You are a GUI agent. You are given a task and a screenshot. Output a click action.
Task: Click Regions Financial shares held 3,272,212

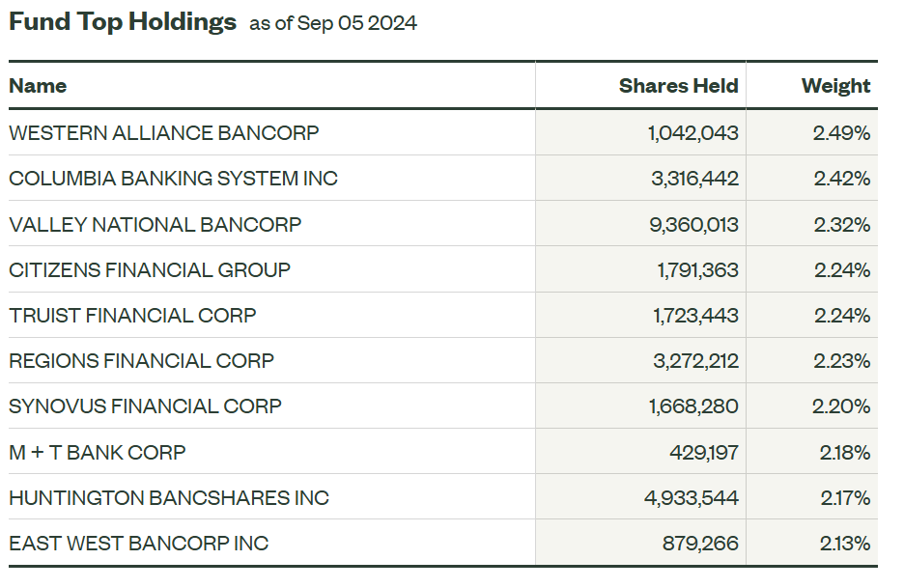(x=694, y=361)
